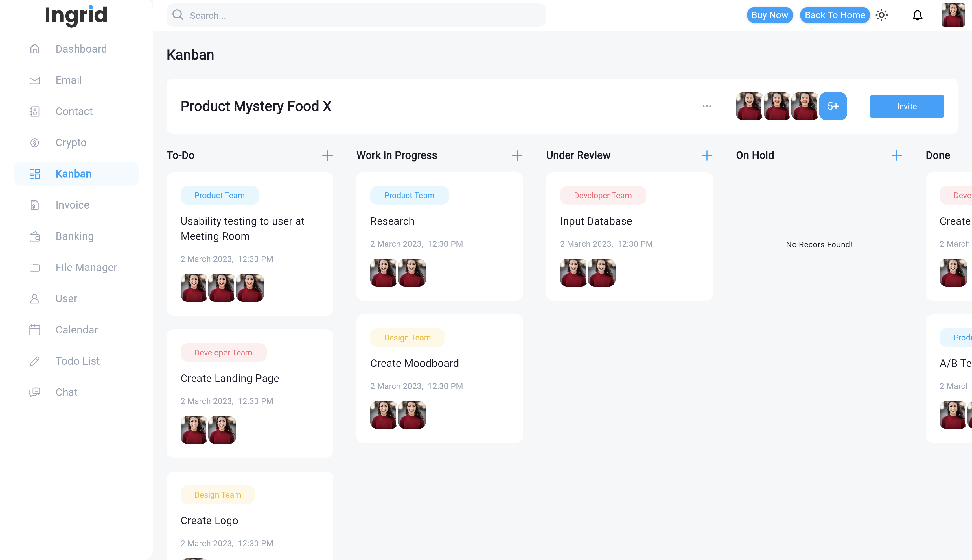Image resolution: width=972 pixels, height=560 pixels.
Task: Open notifications via bell icon
Action: (918, 15)
